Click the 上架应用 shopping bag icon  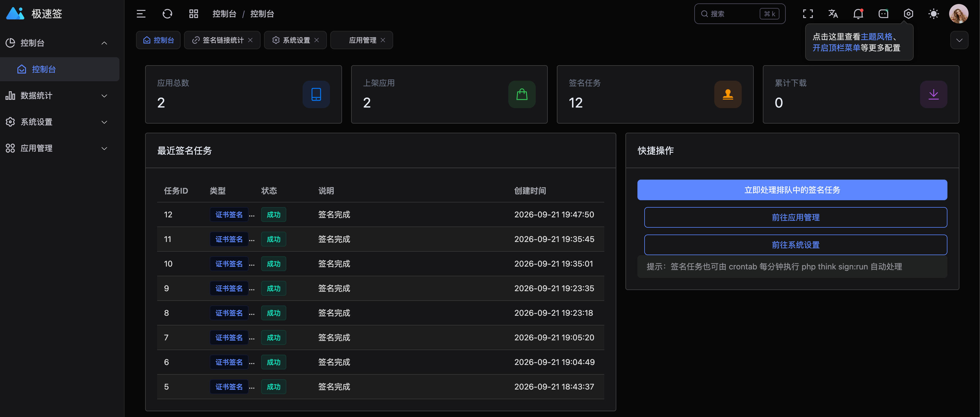click(x=522, y=94)
